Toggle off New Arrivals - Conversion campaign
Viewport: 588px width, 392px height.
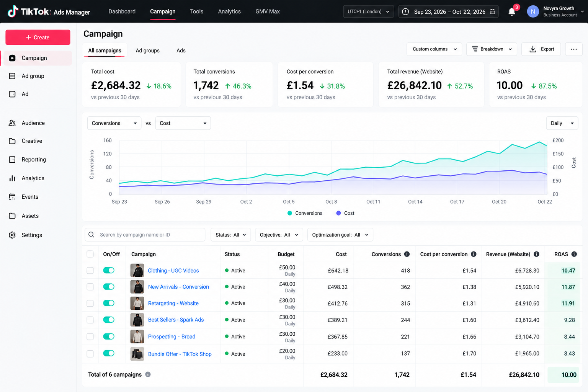click(109, 287)
